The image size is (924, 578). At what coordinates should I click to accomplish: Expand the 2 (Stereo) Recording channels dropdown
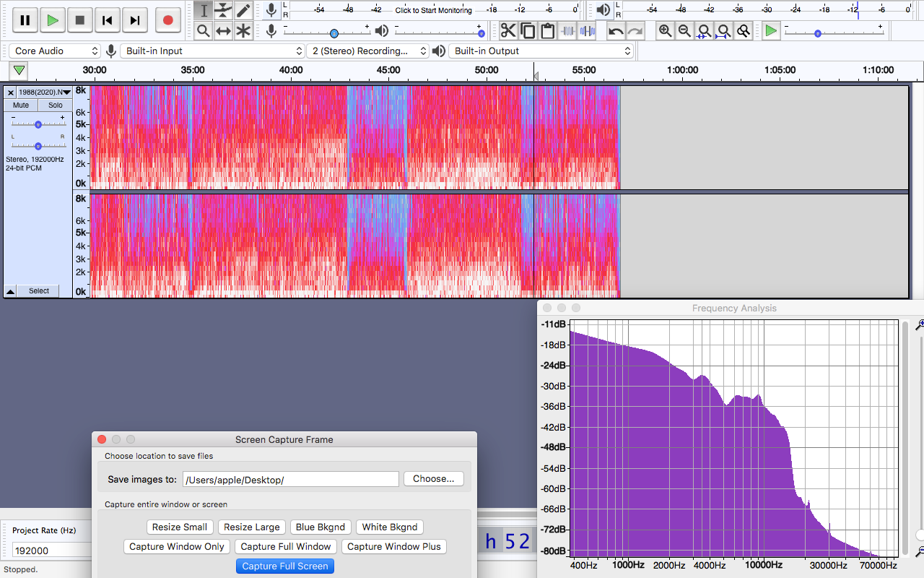(x=368, y=51)
